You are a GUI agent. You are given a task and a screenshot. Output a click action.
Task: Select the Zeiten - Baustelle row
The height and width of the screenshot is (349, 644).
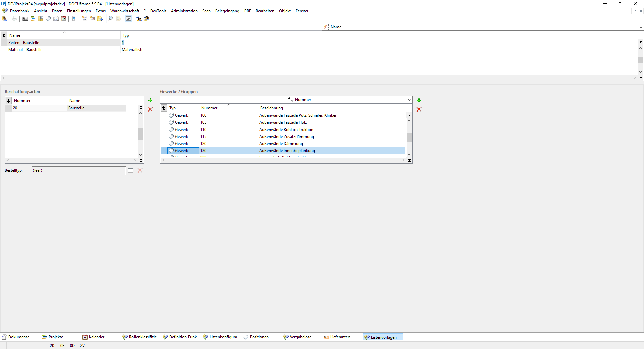point(82,43)
